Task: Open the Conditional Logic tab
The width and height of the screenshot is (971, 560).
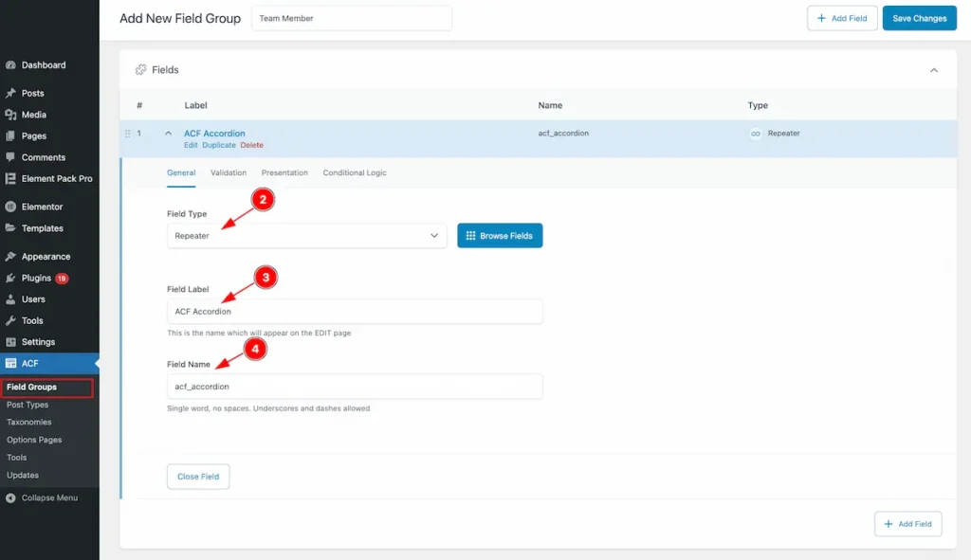Action: pyautogui.click(x=355, y=173)
